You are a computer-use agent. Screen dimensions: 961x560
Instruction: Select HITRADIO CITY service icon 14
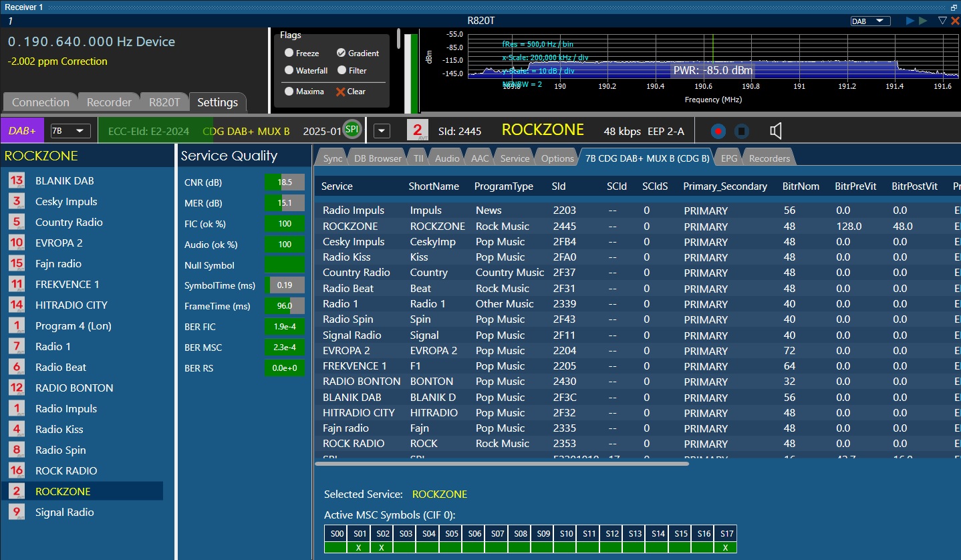[x=17, y=305]
